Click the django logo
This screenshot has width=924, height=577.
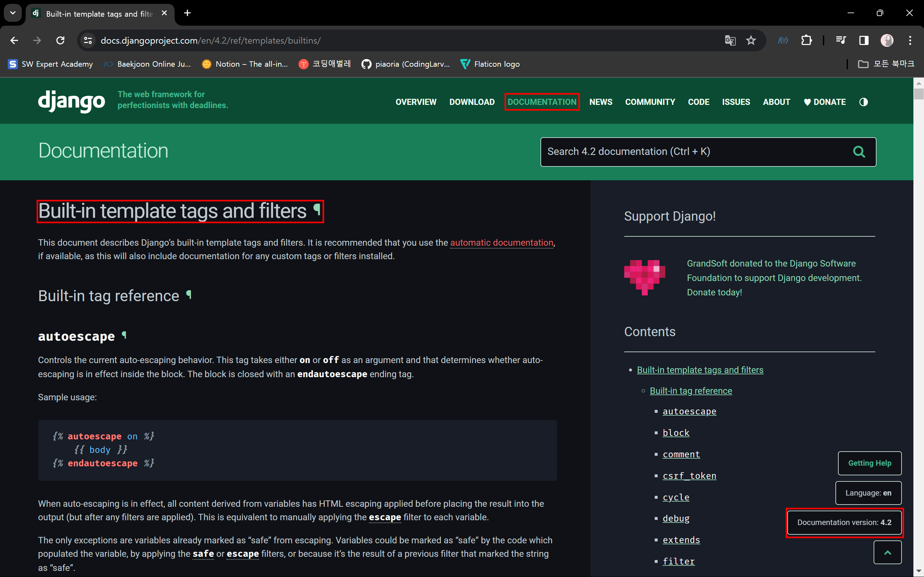coord(71,101)
